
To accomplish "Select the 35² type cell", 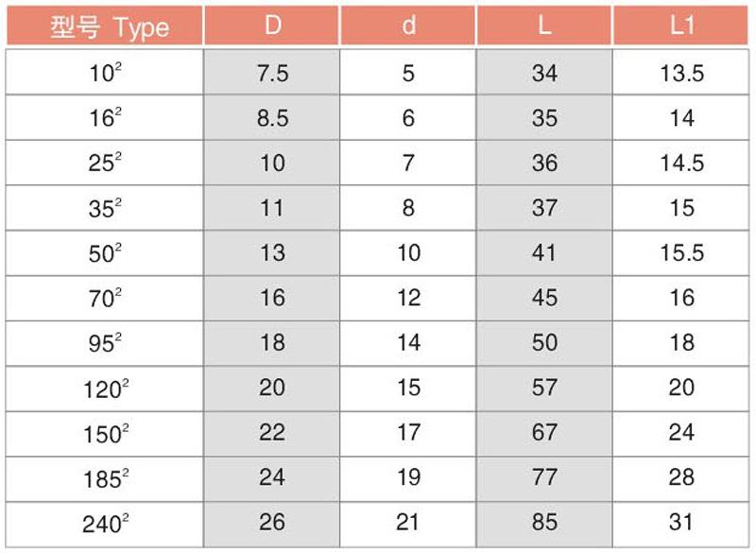I will click(105, 208).
